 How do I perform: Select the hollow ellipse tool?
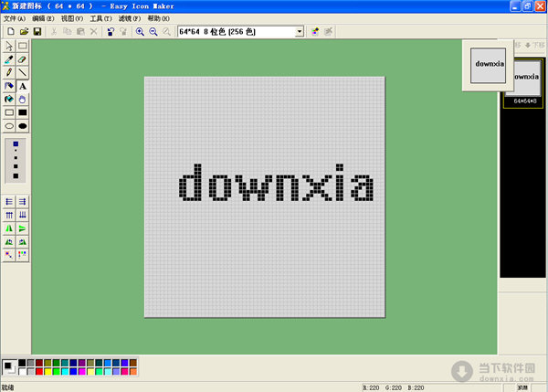9,126
